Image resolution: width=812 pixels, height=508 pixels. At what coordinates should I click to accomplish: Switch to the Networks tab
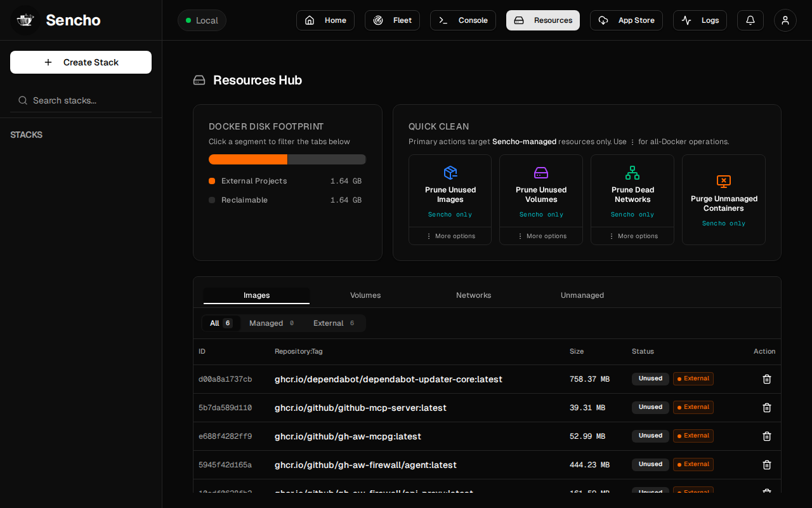(x=474, y=295)
